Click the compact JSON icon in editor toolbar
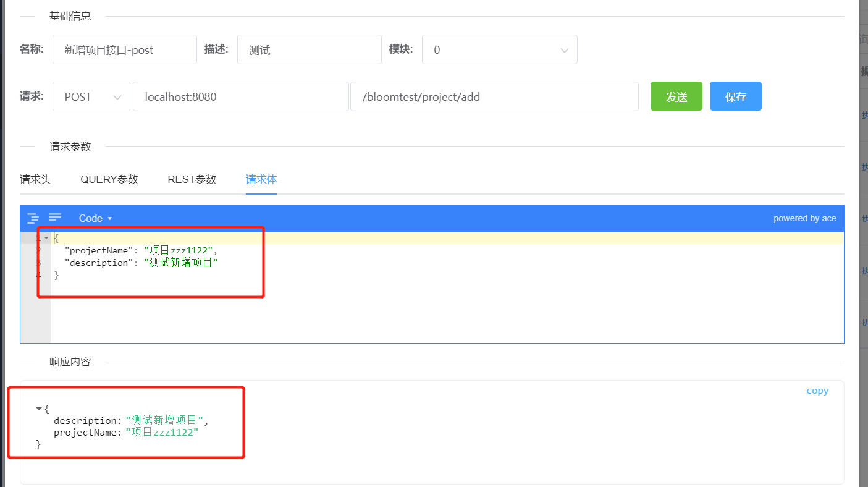The image size is (868, 487). click(55, 217)
